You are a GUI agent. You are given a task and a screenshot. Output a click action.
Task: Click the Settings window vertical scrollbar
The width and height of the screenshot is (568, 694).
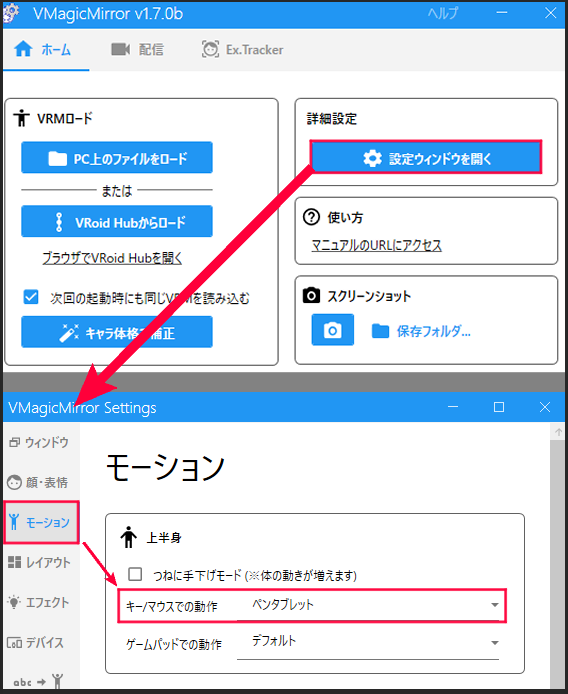click(x=557, y=562)
